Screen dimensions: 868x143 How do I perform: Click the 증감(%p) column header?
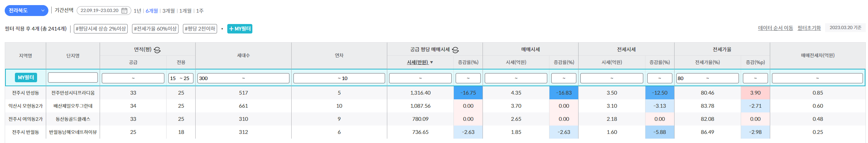pos(755,63)
